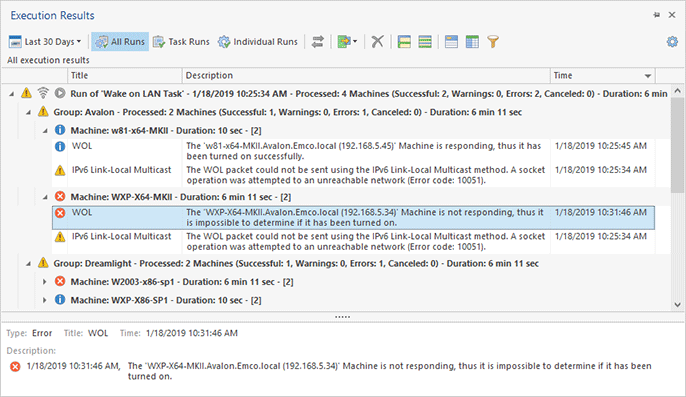
Task: Select the w81-x64-MKII WOL result row
Action: tap(354, 151)
